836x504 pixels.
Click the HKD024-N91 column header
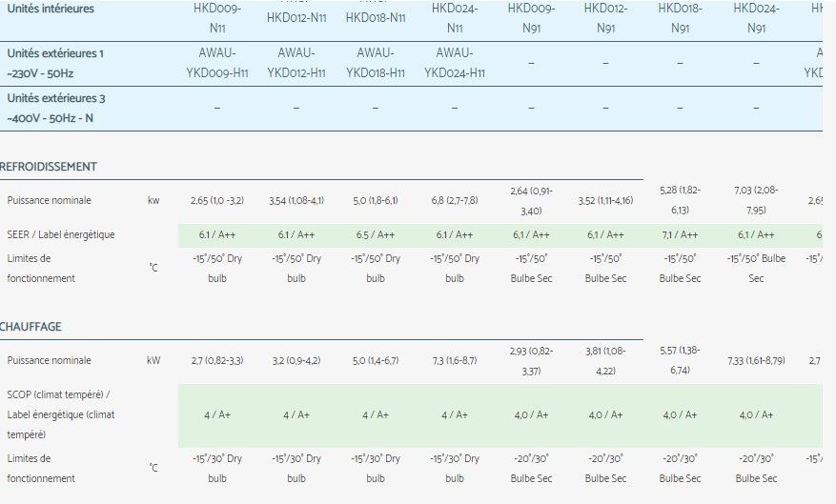click(x=757, y=18)
